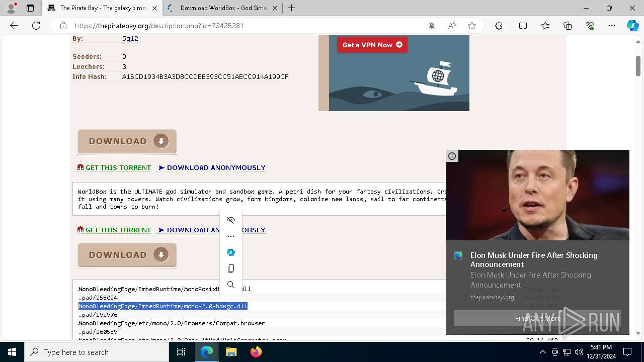Open Read aloud icon in address bar
The height and width of the screenshot is (362, 644).
pyautogui.click(x=452, y=26)
